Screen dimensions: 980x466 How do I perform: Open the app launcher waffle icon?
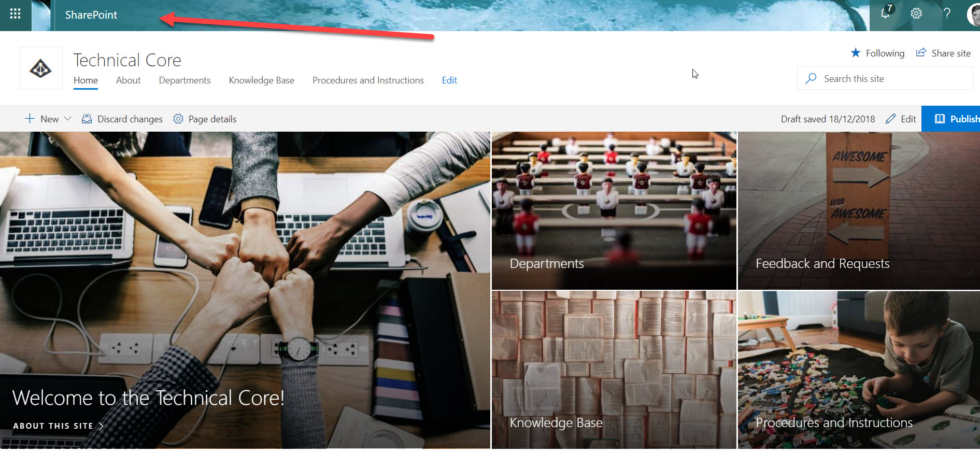pos(16,14)
